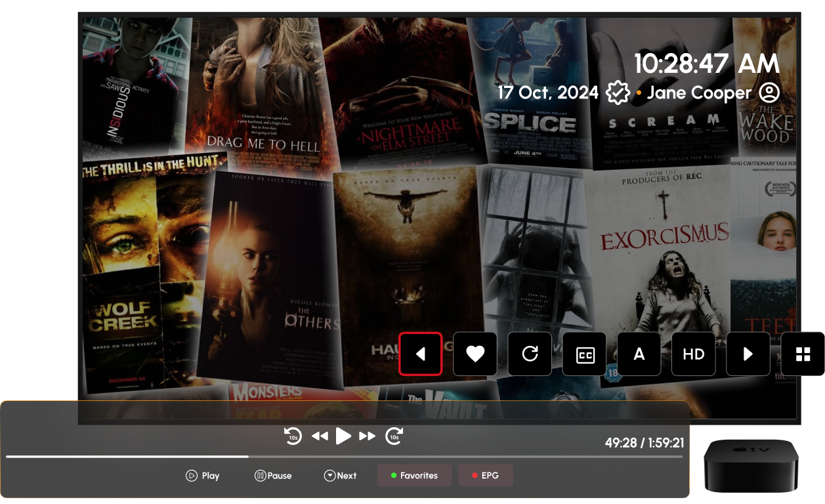This screenshot has height=504, width=825.
Task: Click the next right-arrow overlay button
Action: (x=748, y=354)
